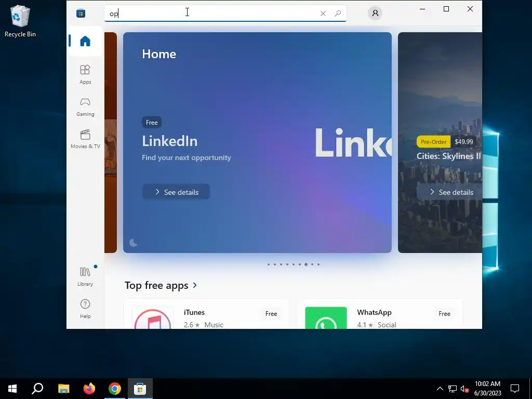Click the taskbar clock and date
The image size is (532, 399).
point(487,389)
